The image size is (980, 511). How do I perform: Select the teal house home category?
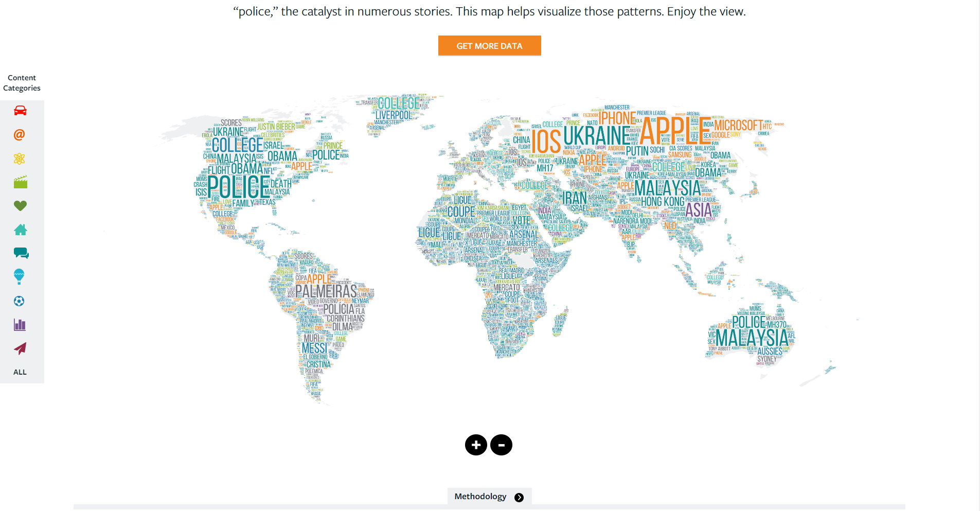point(20,230)
